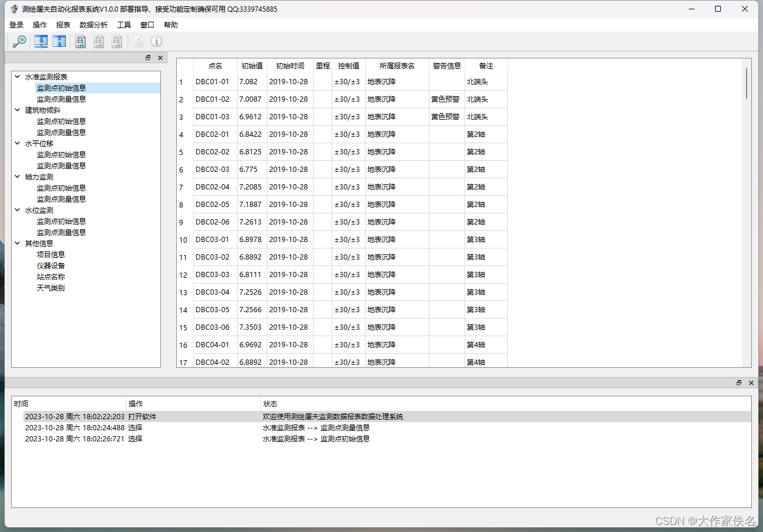Click the 状态 column header in log panel
763x532 pixels.
point(506,404)
